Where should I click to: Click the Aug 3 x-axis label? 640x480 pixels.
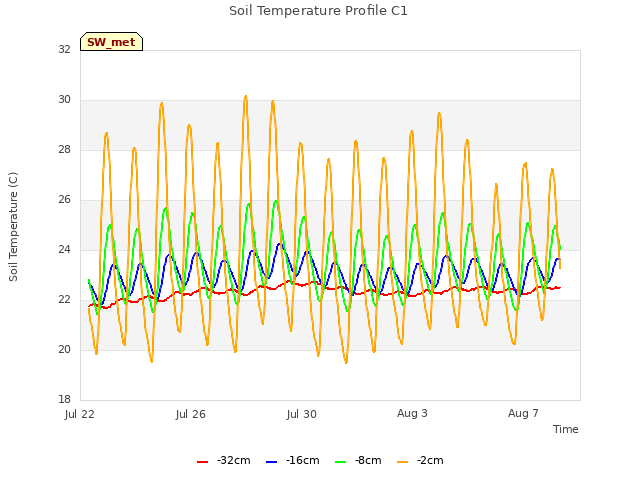[412, 413]
